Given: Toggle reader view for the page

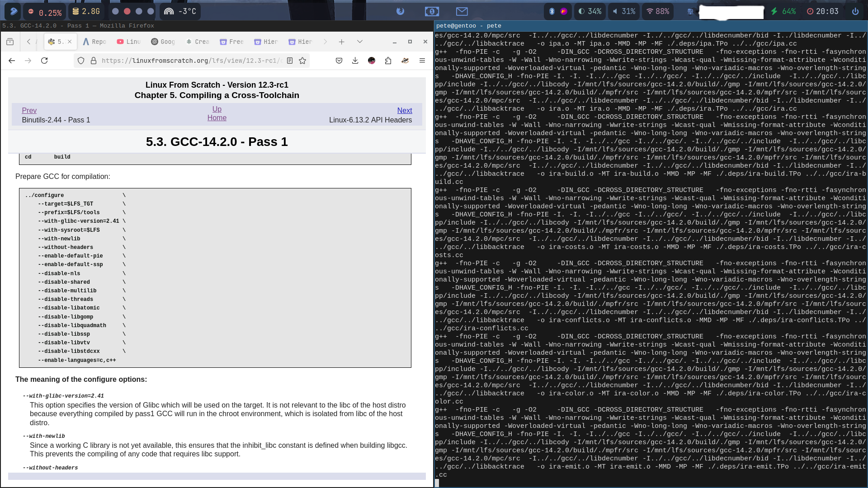Looking at the screenshot, I should coord(290,61).
